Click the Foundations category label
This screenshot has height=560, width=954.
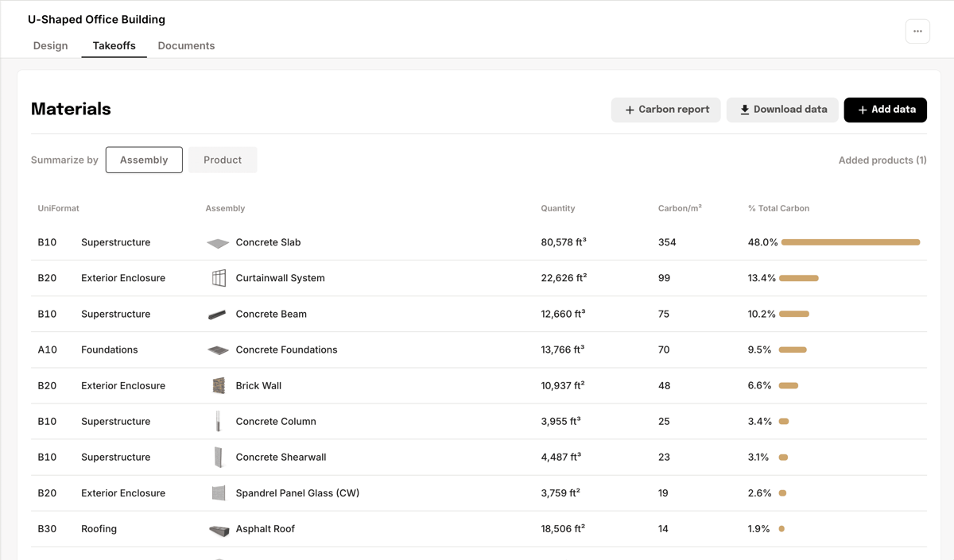[x=110, y=350]
